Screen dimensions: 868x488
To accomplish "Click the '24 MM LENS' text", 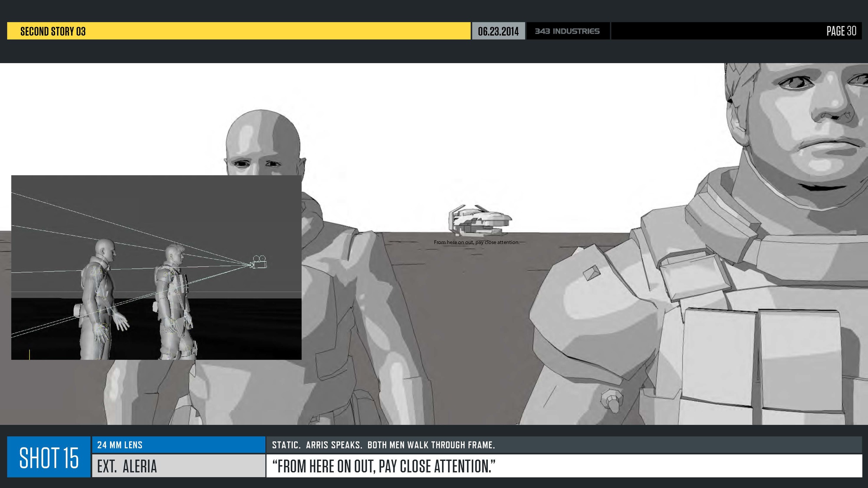I will [x=120, y=445].
